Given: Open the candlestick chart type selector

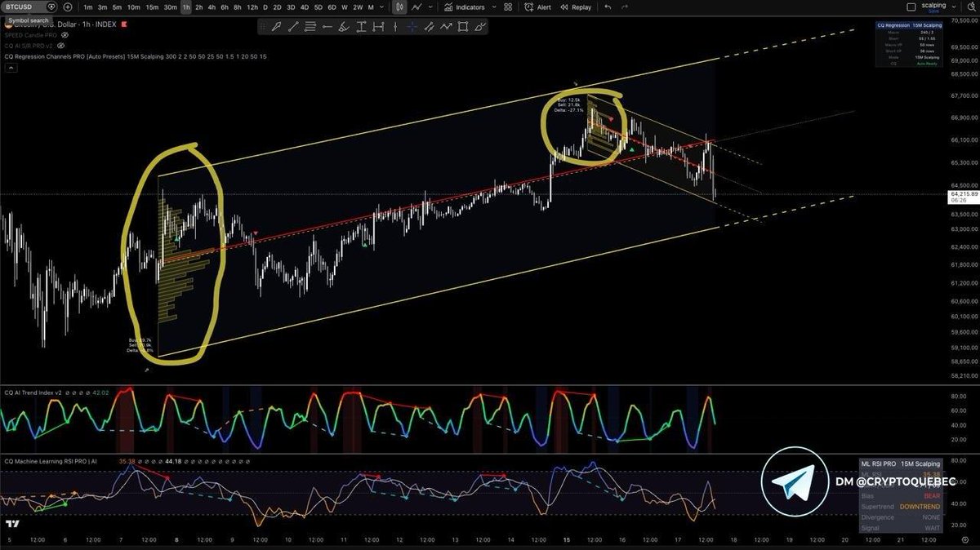Looking at the screenshot, I should pyautogui.click(x=399, y=7).
